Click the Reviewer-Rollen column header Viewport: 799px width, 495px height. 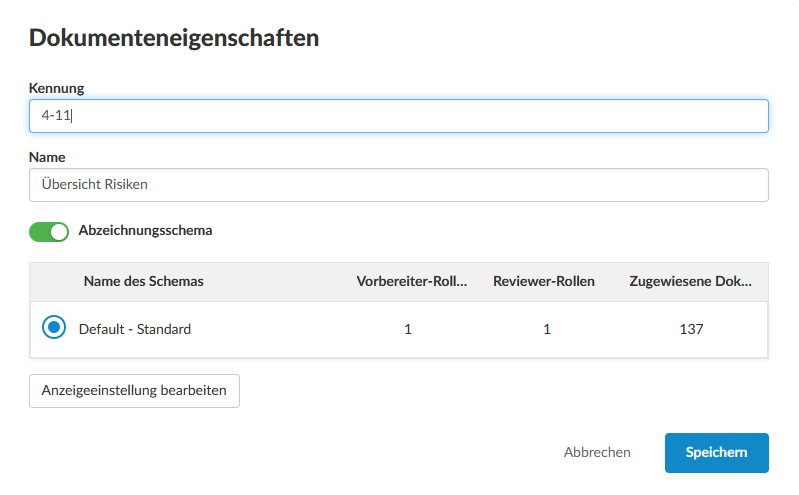click(544, 281)
